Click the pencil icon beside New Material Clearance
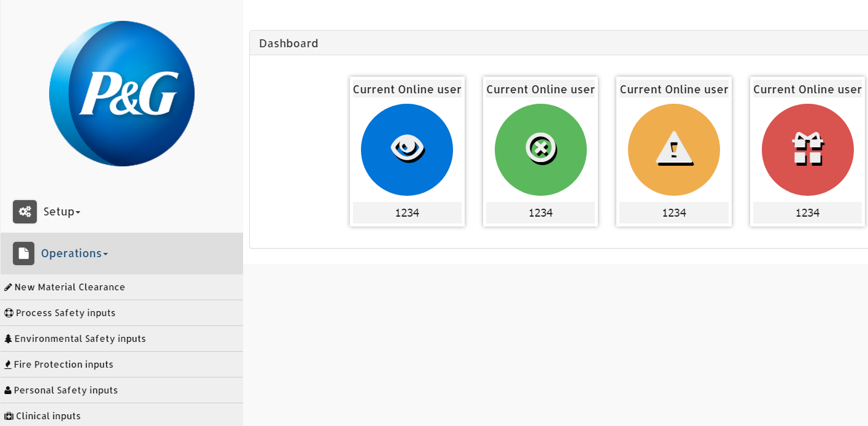The image size is (868, 426). coord(8,287)
